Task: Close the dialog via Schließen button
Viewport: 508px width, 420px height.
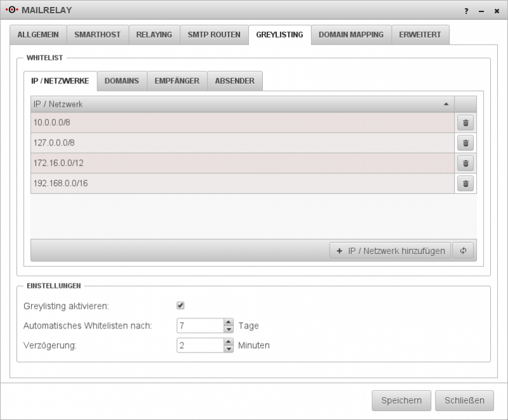Action: click(x=464, y=400)
